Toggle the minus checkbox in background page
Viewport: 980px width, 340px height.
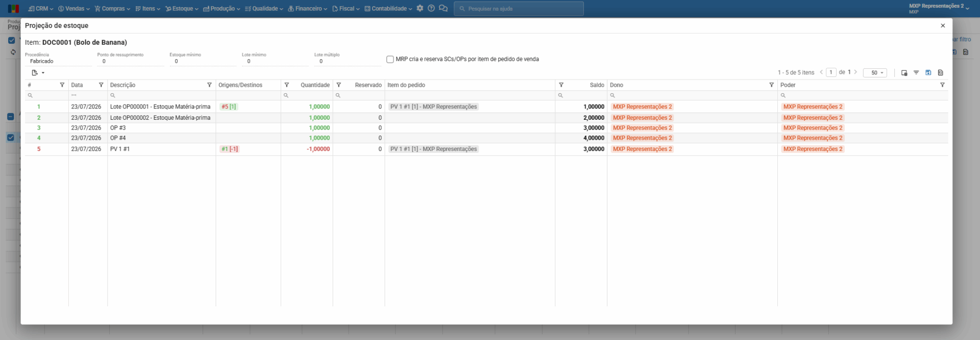10,117
